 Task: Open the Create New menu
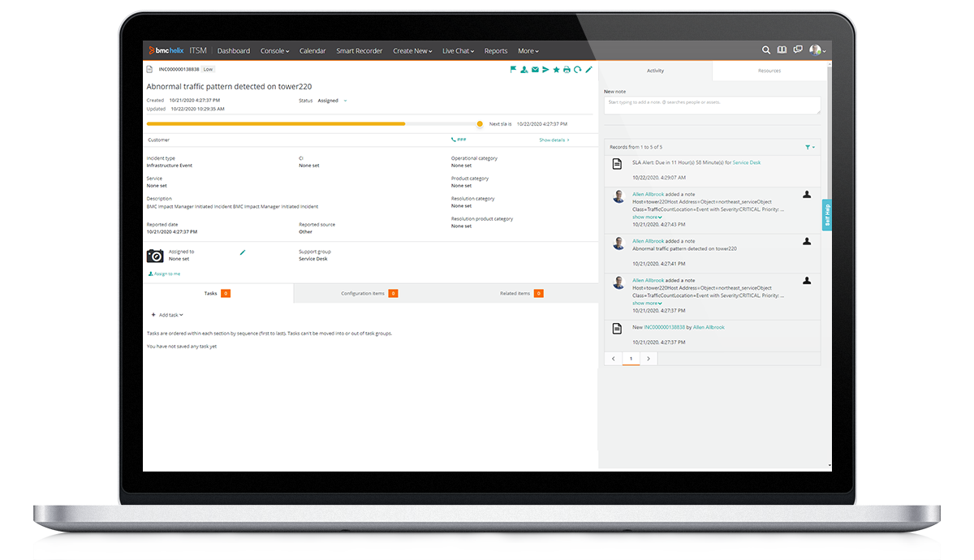coord(412,50)
